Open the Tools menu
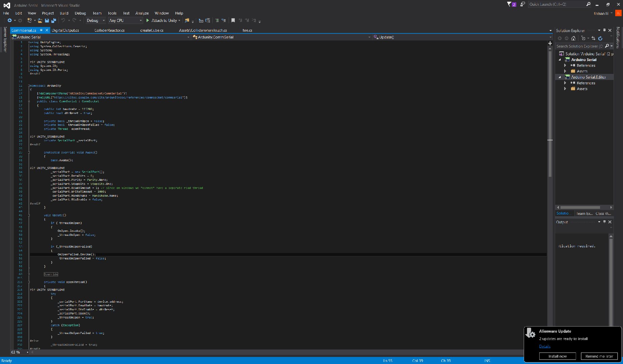 coord(112,13)
